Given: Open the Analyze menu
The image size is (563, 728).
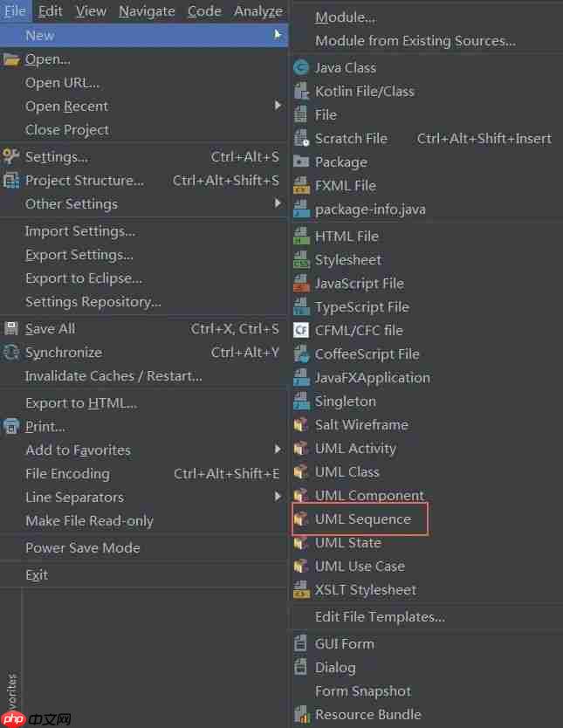Looking at the screenshot, I should click(x=258, y=11).
